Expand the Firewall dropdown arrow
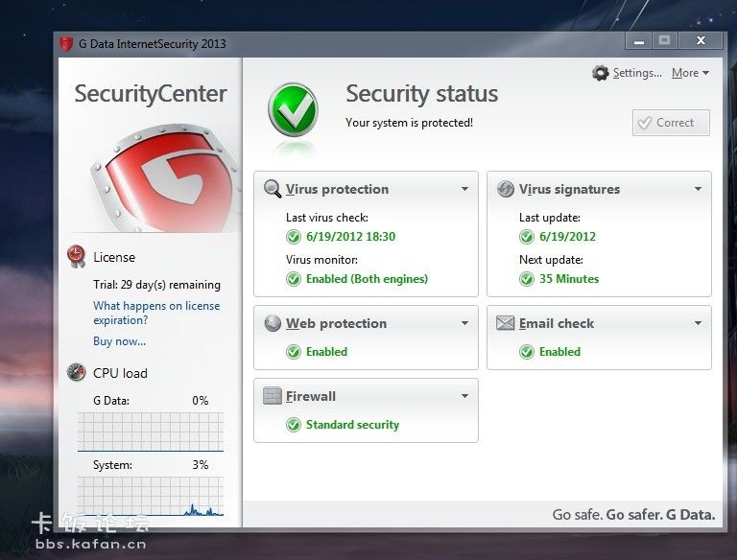The image size is (737, 560). coord(464,396)
